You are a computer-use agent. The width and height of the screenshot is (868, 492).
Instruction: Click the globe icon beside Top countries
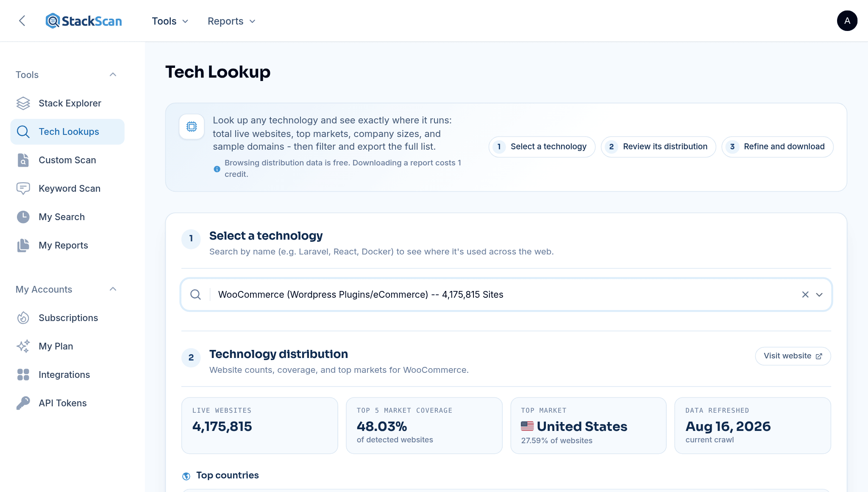186,476
